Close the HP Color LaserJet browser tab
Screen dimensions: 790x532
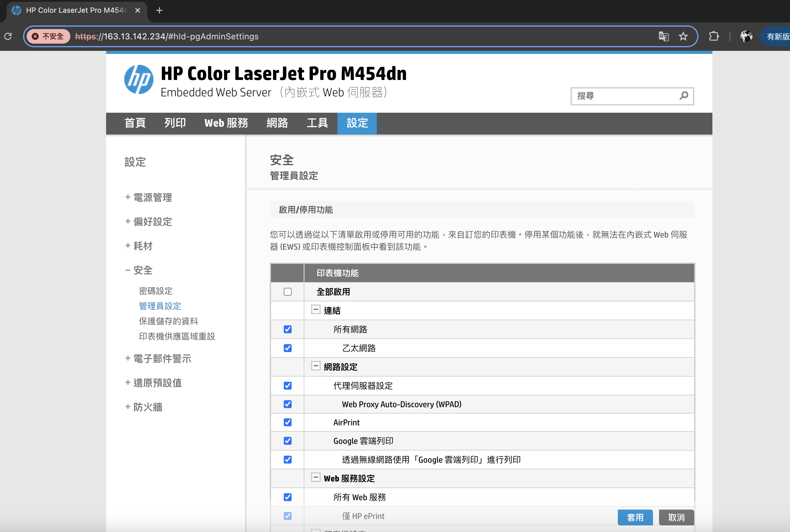[138, 11]
